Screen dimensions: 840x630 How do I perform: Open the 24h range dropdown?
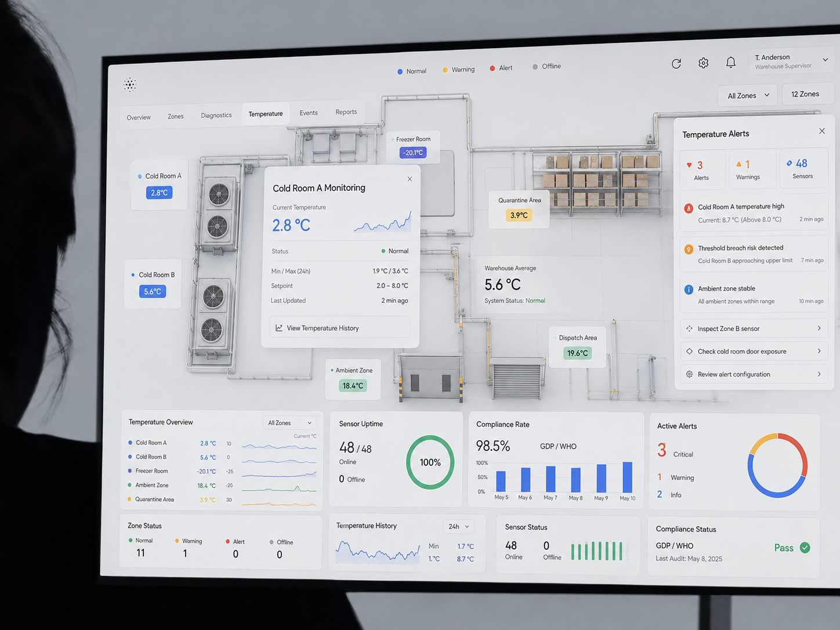(459, 527)
